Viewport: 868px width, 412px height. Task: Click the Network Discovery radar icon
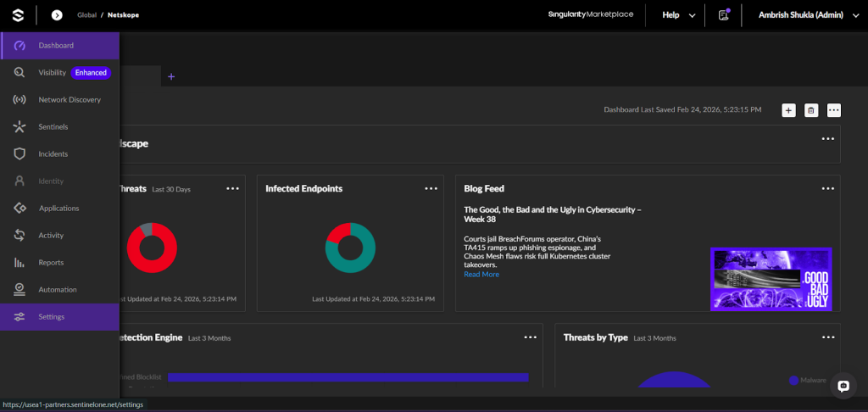[x=19, y=100]
